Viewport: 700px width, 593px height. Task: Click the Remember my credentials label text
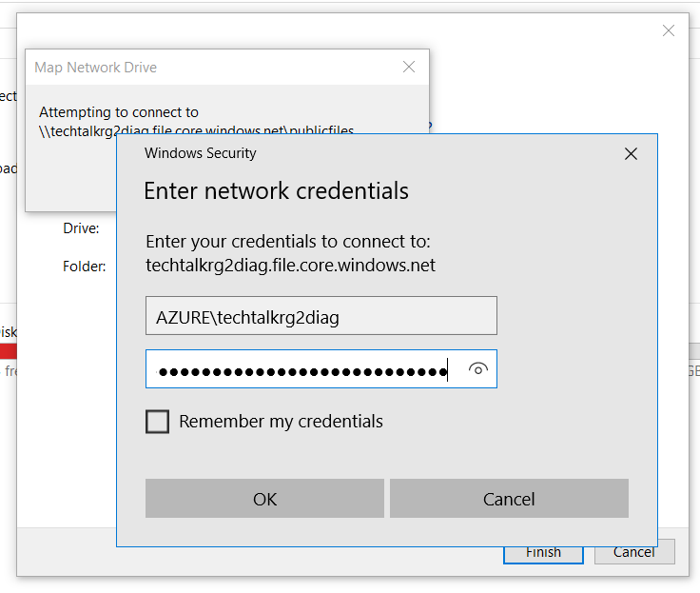(x=281, y=422)
